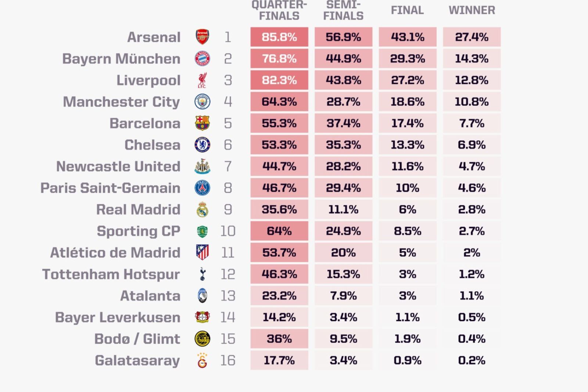Click the Atlético de Madrid team name
The width and height of the screenshot is (588, 392).
(115, 253)
